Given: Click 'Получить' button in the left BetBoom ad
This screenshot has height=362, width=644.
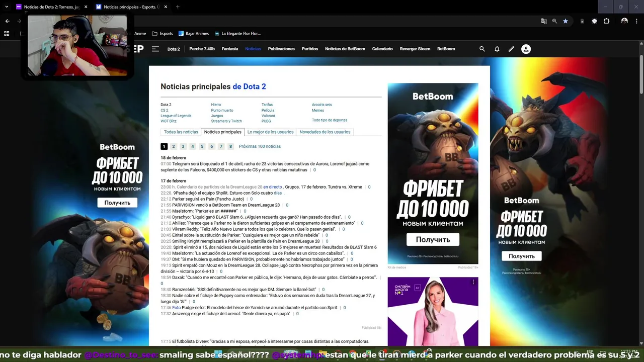Looking at the screenshot, I should point(117,203).
